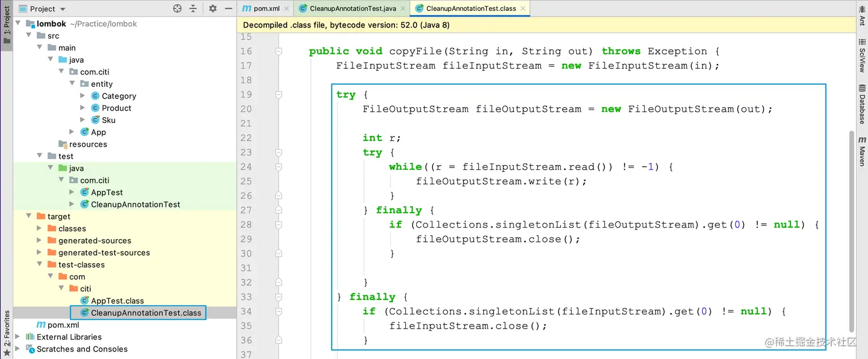
Task: Collapse the test-classes folder
Action: click(x=40, y=264)
